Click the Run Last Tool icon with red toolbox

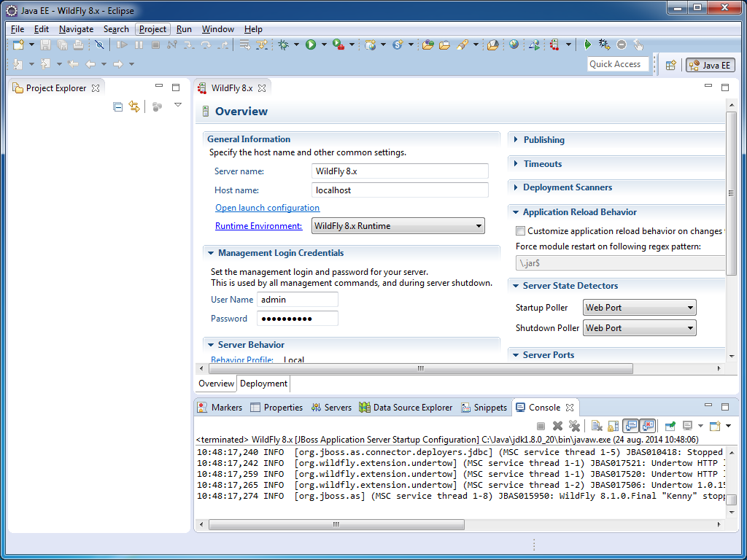tap(338, 44)
